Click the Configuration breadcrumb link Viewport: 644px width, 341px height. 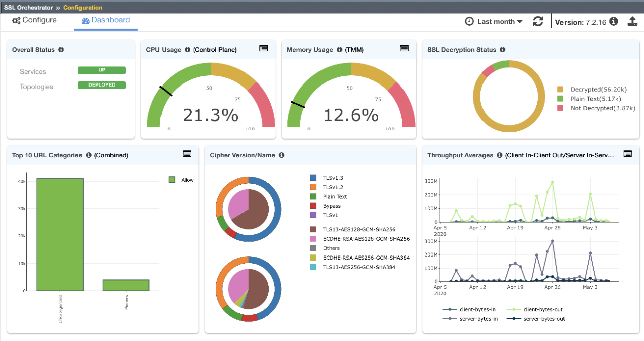pyautogui.click(x=83, y=7)
